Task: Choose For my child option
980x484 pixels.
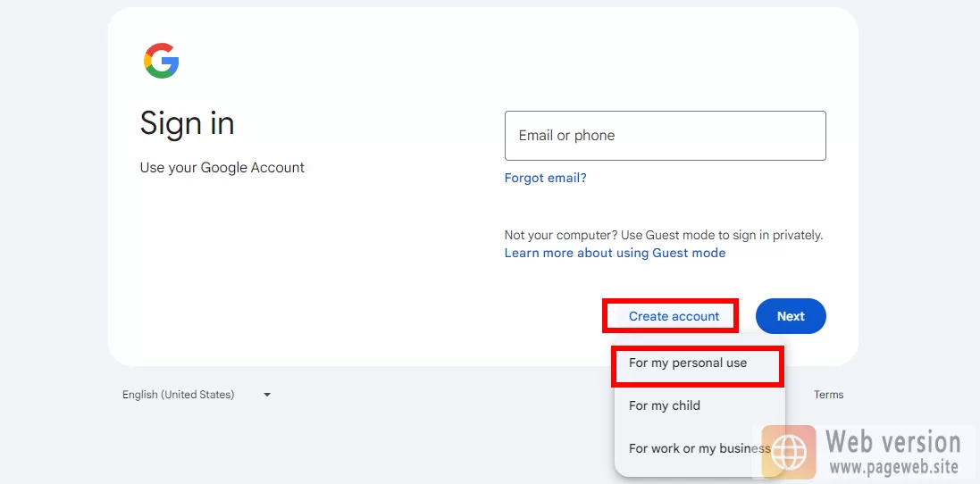Action: (699, 405)
